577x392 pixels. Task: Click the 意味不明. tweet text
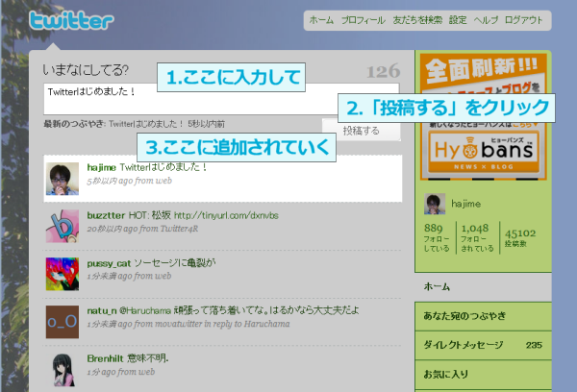[147, 358]
